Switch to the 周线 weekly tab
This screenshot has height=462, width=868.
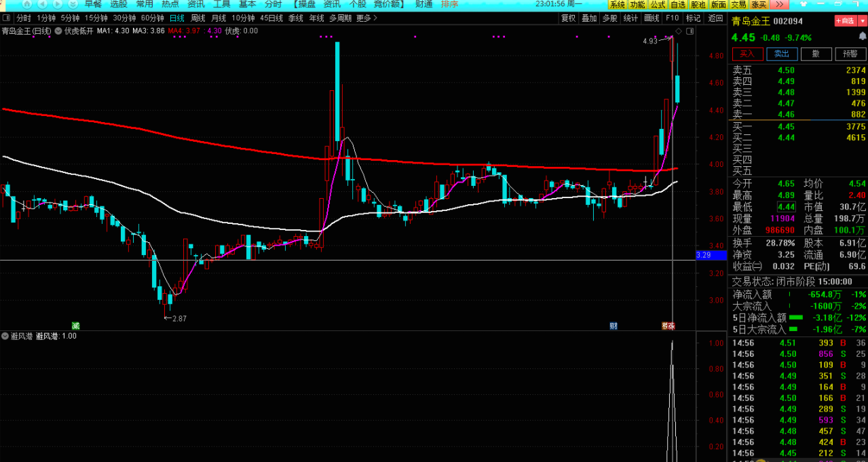[x=197, y=18]
